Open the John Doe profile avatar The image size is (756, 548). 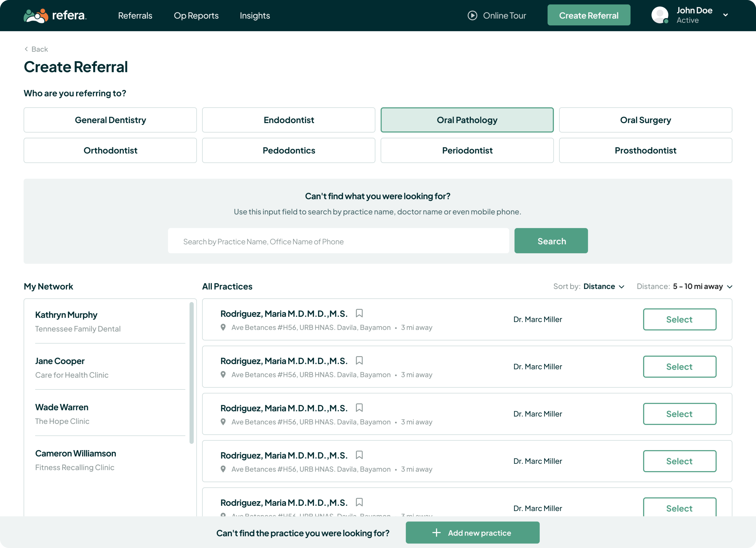point(660,15)
